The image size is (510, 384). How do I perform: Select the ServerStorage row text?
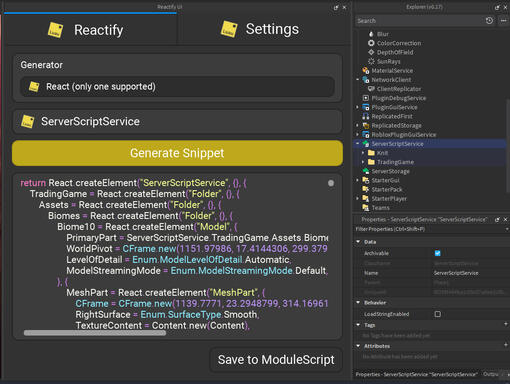coord(390,171)
